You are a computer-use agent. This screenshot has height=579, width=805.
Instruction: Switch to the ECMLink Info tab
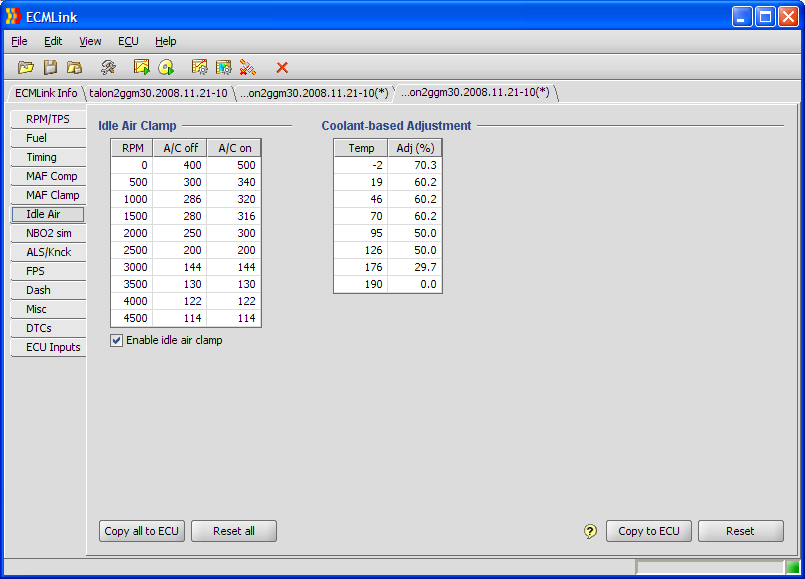(x=46, y=93)
